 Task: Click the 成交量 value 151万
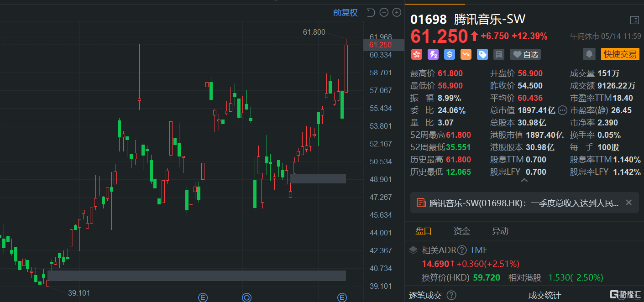pos(608,73)
